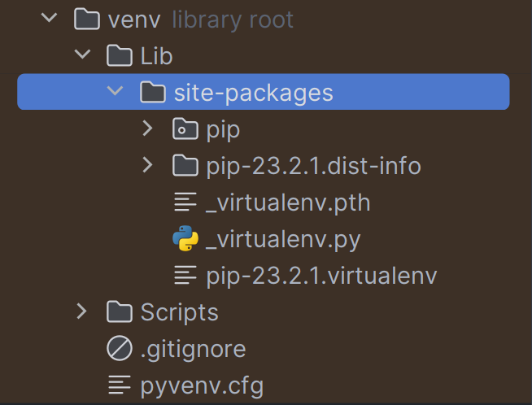This screenshot has height=405, width=532.
Task: Select the pip-23.2.1.virtualenv file
Action: coord(321,276)
